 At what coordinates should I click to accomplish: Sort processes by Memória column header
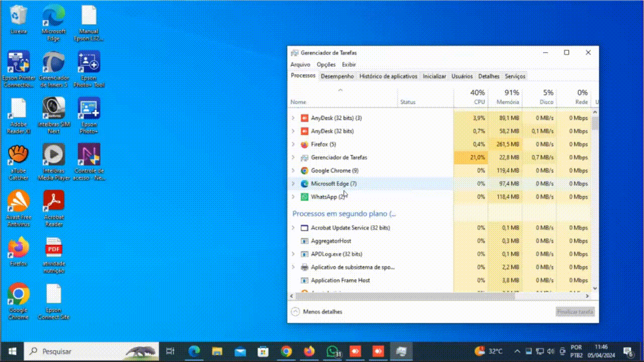pyautogui.click(x=505, y=98)
